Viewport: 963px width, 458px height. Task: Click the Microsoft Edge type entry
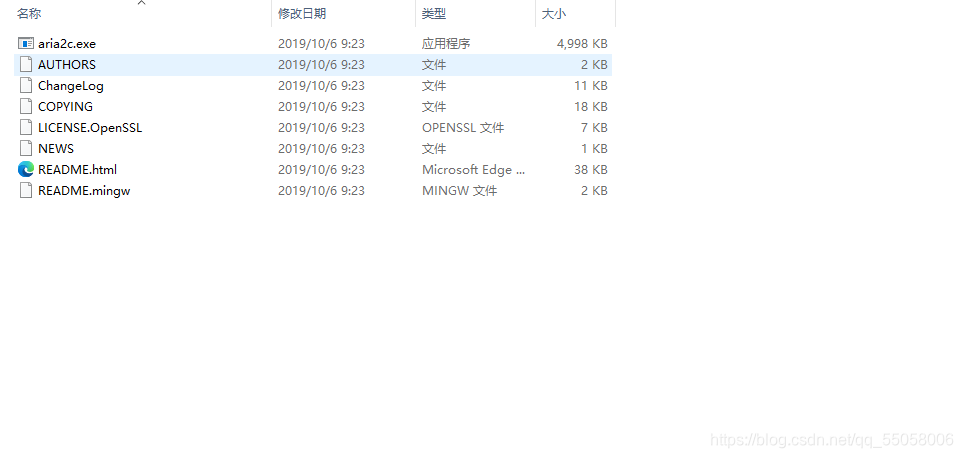point(474,169)
